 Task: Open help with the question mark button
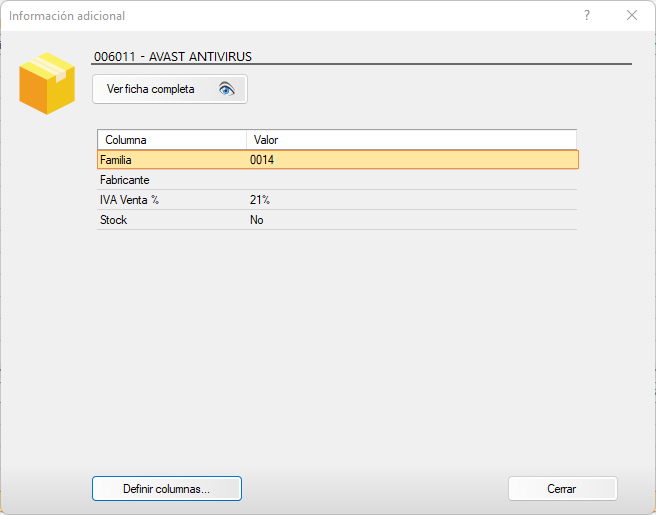(x=587, y=16)
